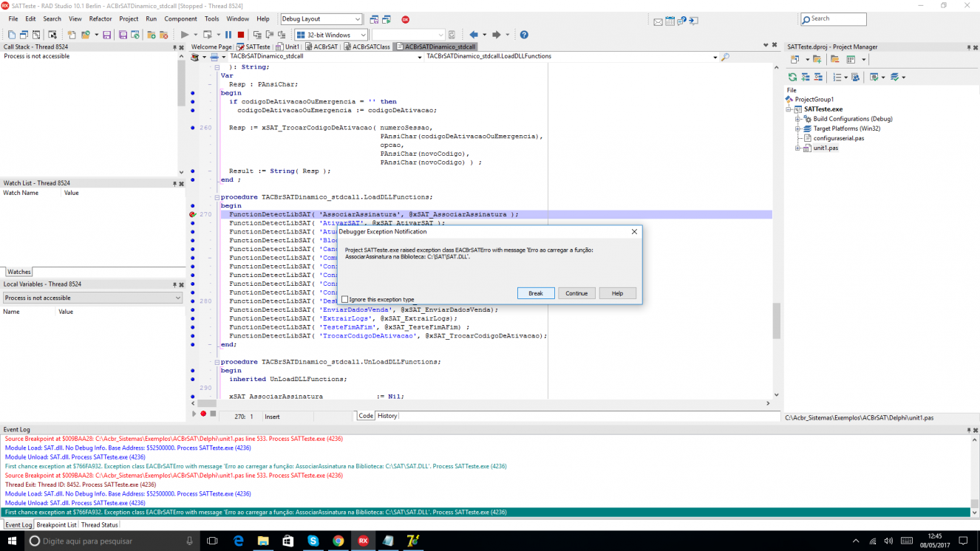Open the Skype taskbar icon

tap(313, 541)
